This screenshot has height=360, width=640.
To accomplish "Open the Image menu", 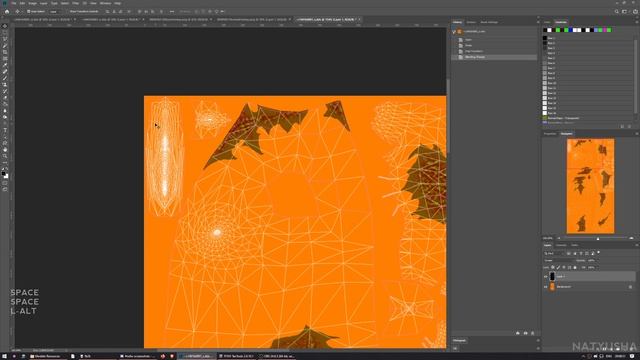I will 32,3.
